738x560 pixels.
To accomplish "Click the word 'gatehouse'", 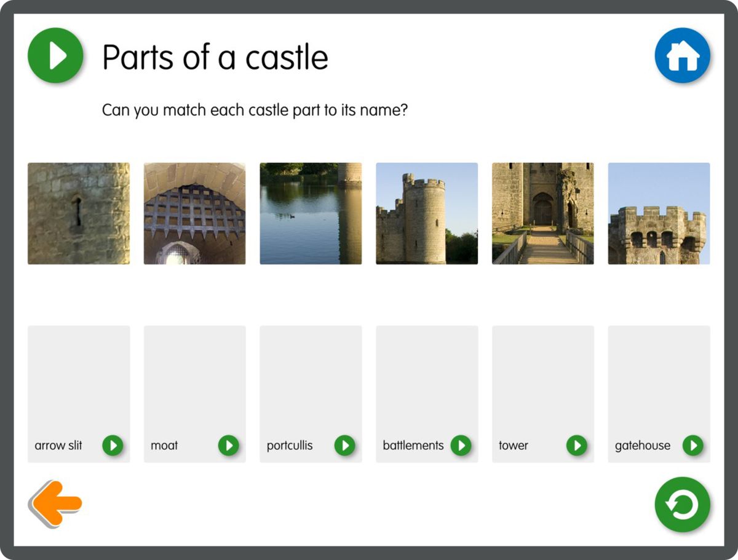I will click(643, 446).
